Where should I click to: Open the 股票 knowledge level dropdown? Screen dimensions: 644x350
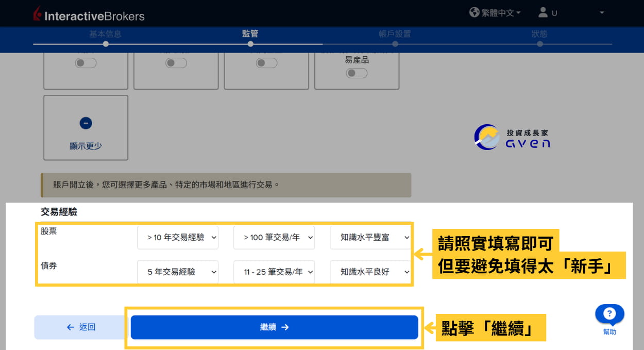(x=370, y=238)
